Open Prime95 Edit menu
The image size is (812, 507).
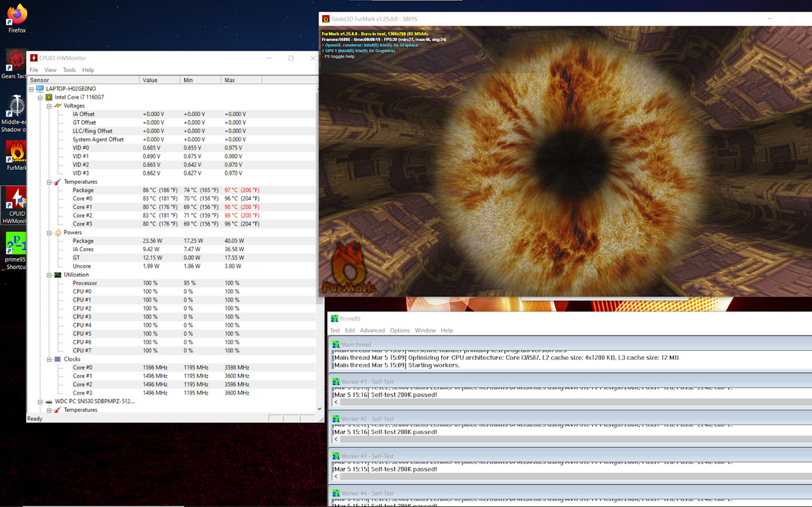[x=350, y=331]
